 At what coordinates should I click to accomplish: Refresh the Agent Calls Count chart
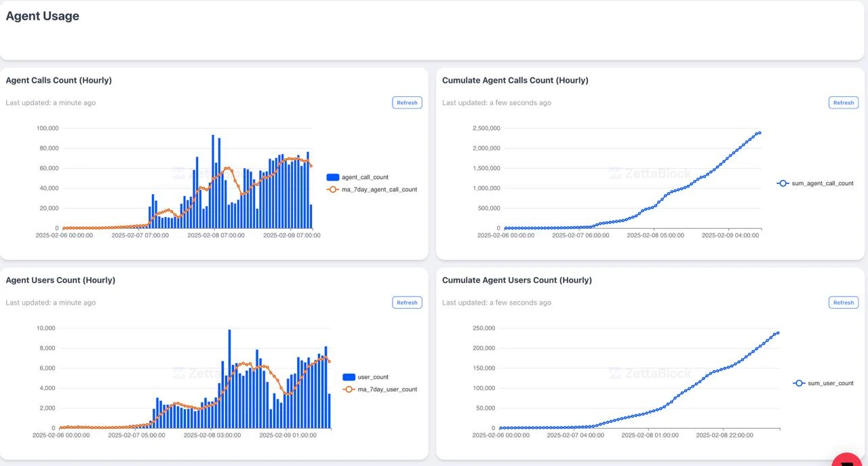click(x=407, y=102)
